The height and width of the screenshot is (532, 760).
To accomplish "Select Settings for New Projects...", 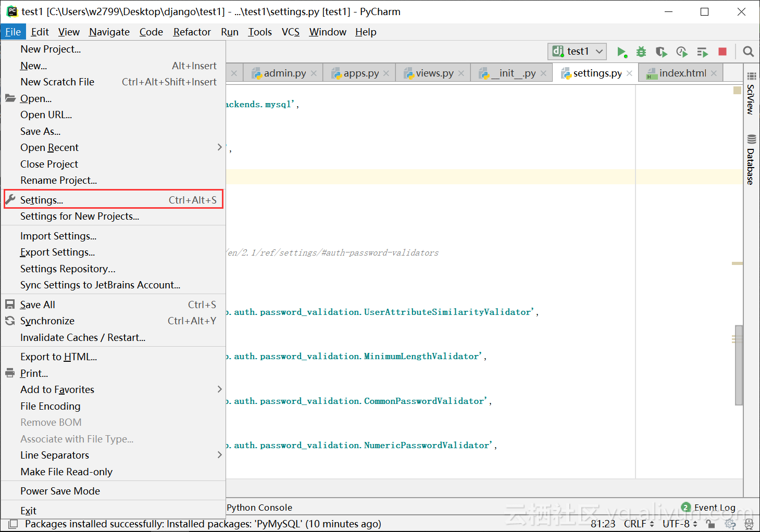I will [x=114, y=216].
